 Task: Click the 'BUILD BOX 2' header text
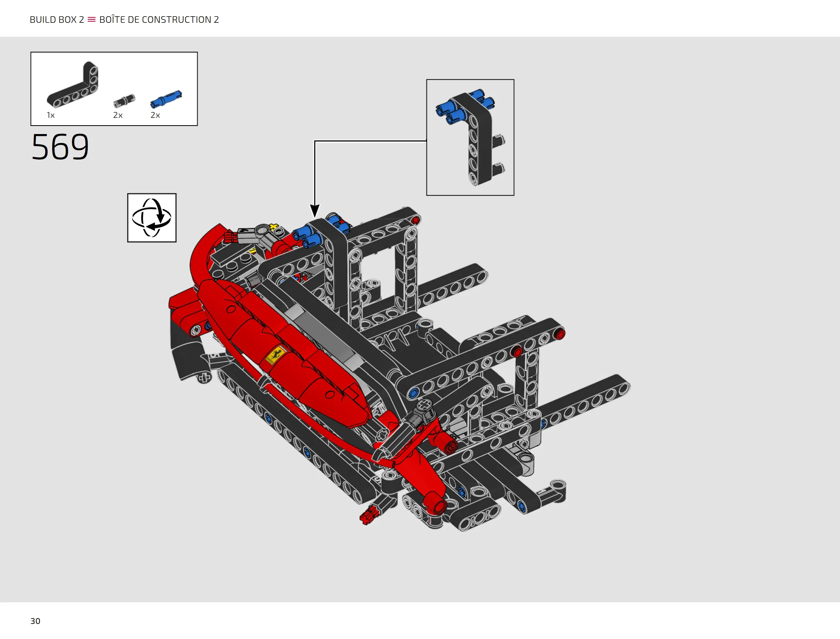(57, 20)
